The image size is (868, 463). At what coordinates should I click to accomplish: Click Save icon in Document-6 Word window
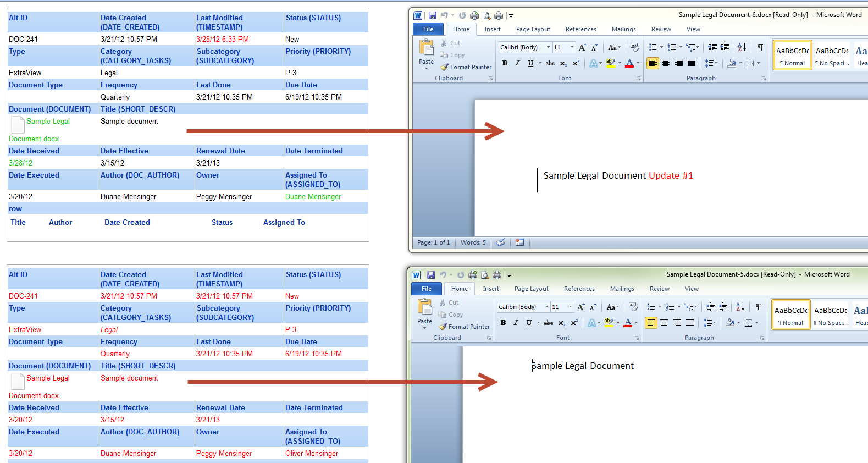[433, 15]
